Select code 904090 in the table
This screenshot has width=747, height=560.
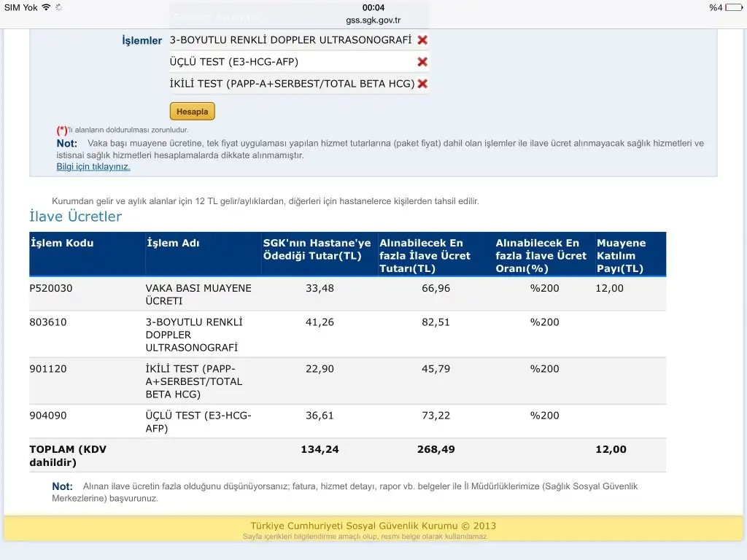click(48, 415)
